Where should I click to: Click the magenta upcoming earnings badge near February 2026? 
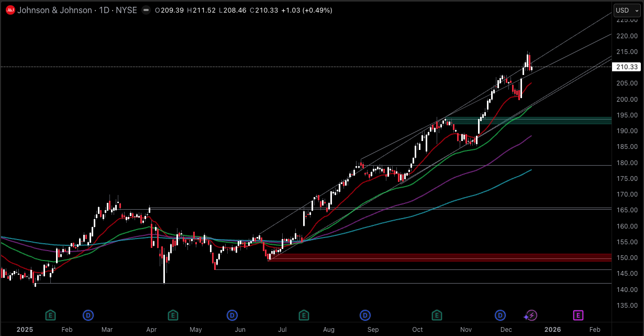(x=578, y=316)
